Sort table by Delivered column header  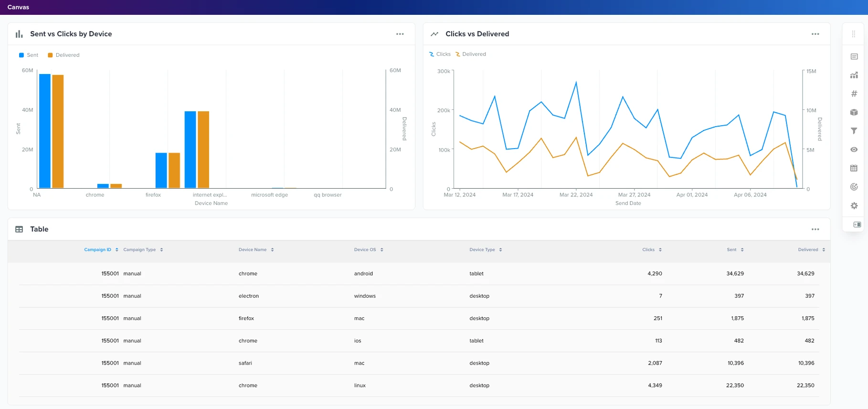point(808,249)
